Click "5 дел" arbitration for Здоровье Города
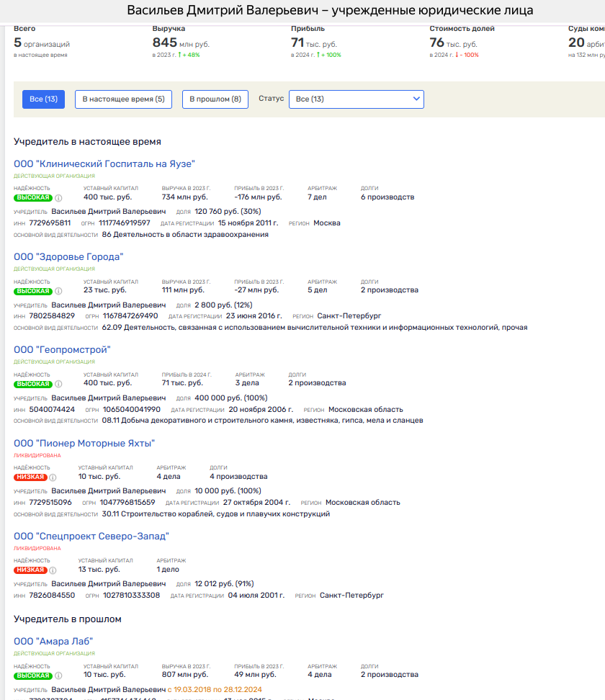Image resolution: width=605 pixels, height=700 pixels. [x=318, y=290]
